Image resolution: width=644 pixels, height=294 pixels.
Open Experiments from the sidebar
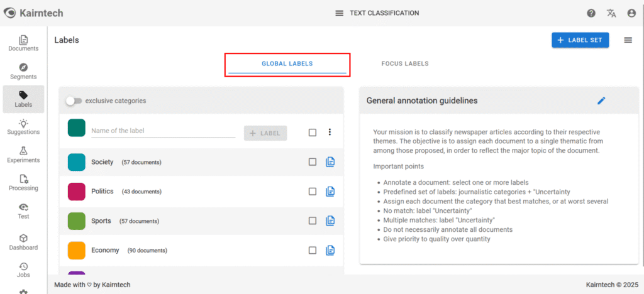[x=23, y=155]
